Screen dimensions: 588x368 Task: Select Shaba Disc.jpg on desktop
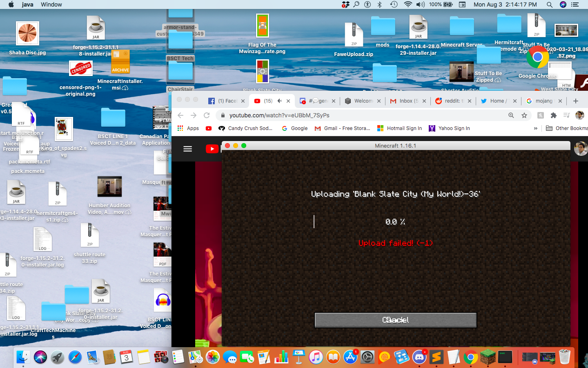[27, 38]
